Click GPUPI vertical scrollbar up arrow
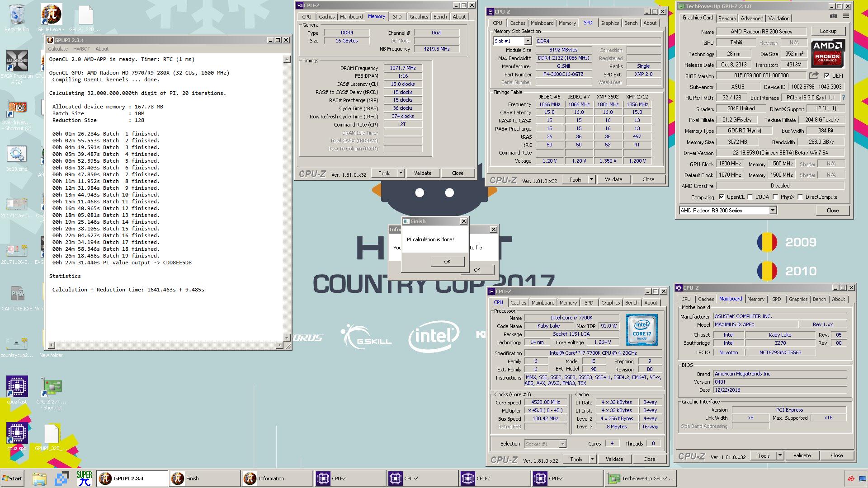868x488 pixels. [287, 59]
